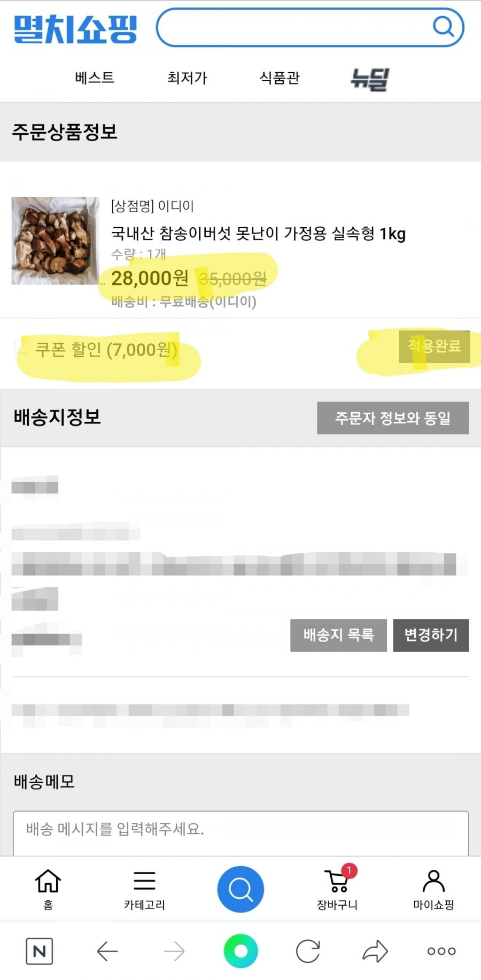The height and width of the screenshot is (980, 481).
Task: Tap the browser N home icon
Action: (x=40, y=951)
